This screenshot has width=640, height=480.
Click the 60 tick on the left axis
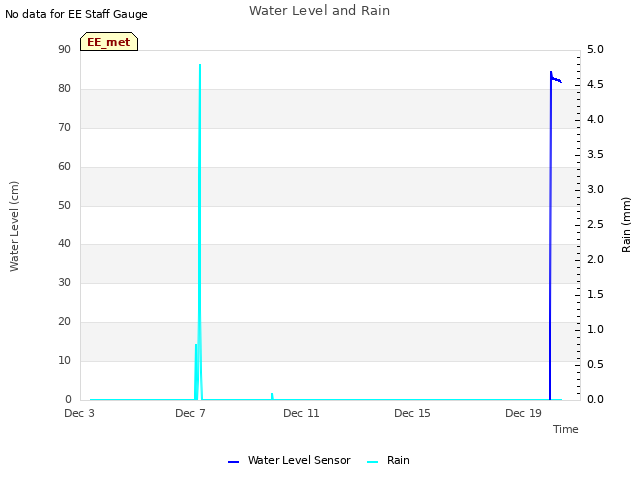[x=64, y=167]
